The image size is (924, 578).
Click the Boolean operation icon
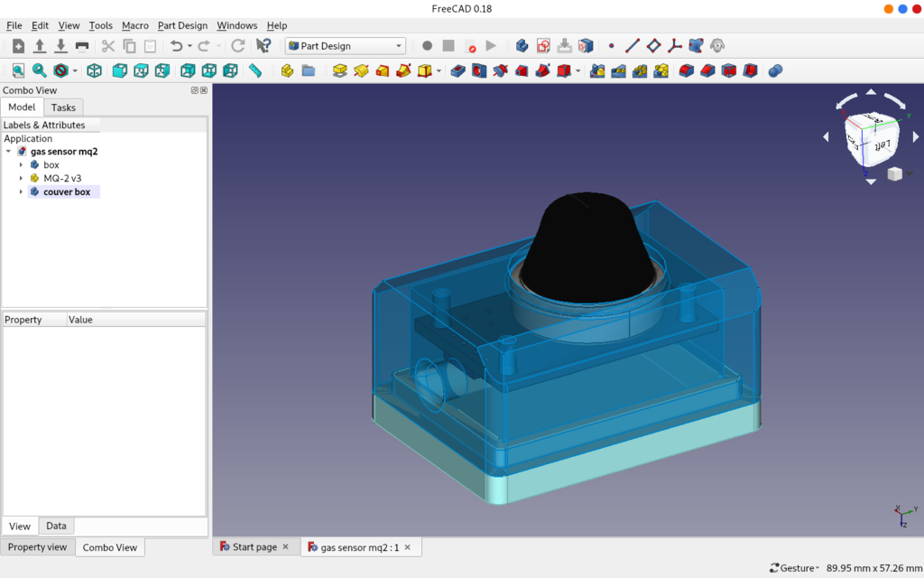coord(775,70)
